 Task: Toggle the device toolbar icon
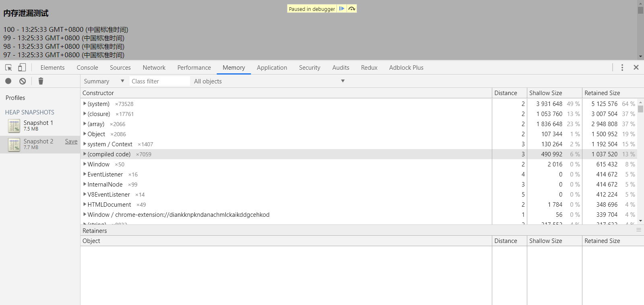22,68
